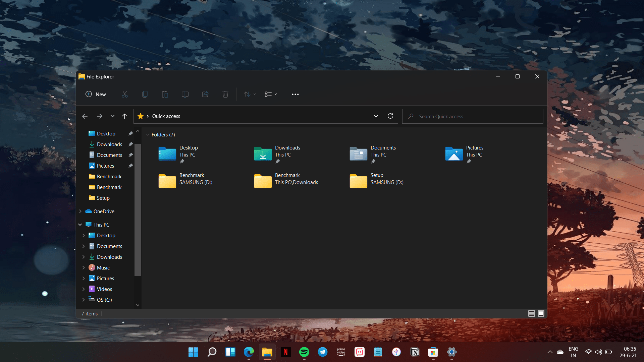Open the Layout and view options dropdown
The image size is (644, 362).
[x=271, y=94]
